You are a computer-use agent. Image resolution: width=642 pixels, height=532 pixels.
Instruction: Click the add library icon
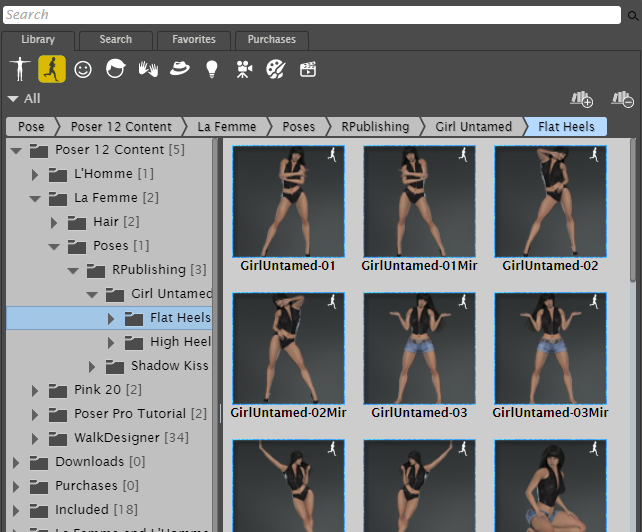[x=581, y=99]
